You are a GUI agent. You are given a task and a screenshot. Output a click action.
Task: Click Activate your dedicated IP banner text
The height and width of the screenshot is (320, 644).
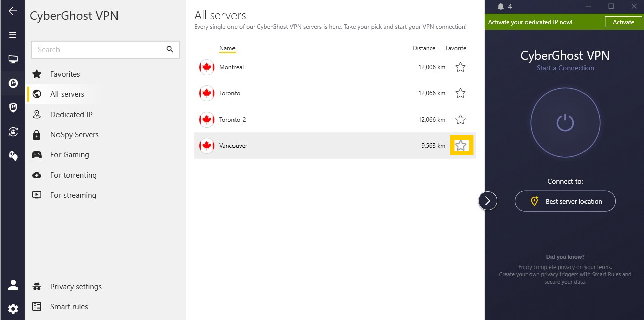pyautogui.click(x=530, y=22)
